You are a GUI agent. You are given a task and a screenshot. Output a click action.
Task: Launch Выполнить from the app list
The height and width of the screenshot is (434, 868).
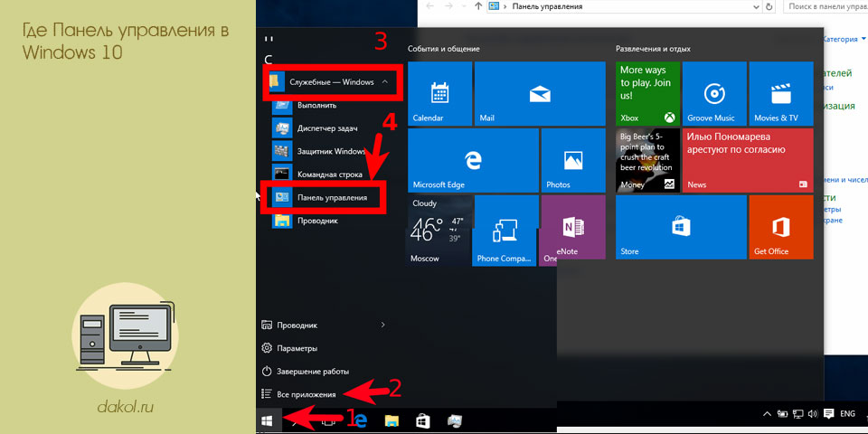click(x=317, y=105)
